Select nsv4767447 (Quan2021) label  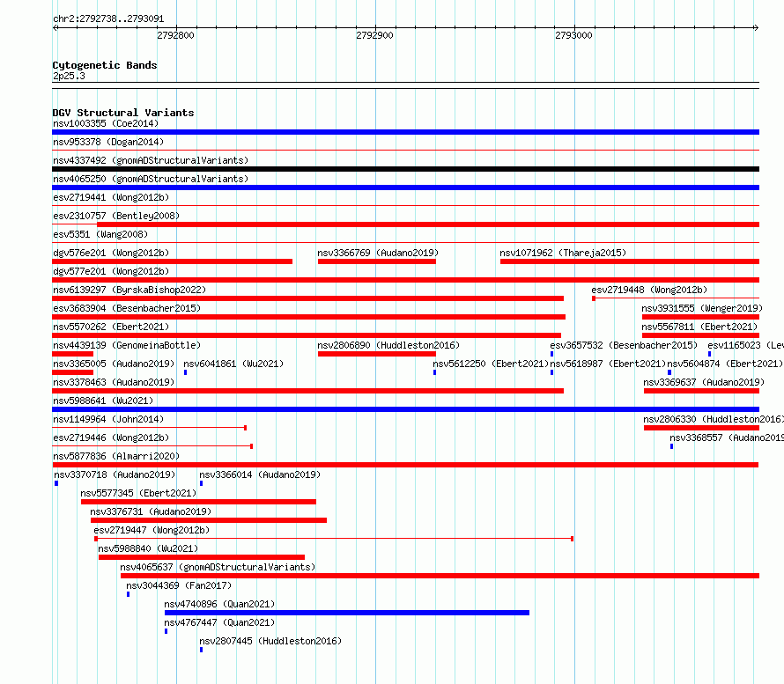click(x=219, y=622)
